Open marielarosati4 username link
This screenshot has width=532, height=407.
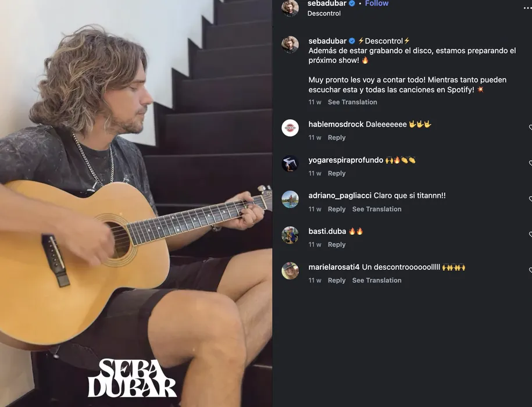[334, 267]
